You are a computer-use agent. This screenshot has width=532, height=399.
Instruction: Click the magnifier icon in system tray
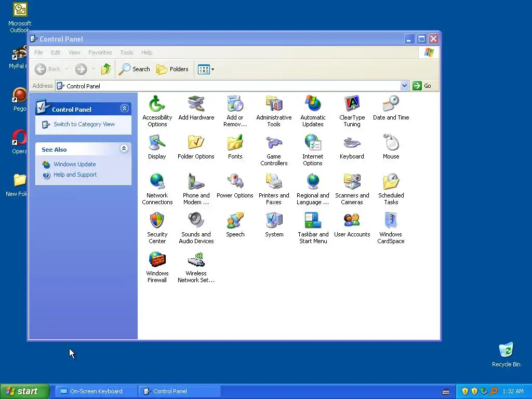(494, 392)
